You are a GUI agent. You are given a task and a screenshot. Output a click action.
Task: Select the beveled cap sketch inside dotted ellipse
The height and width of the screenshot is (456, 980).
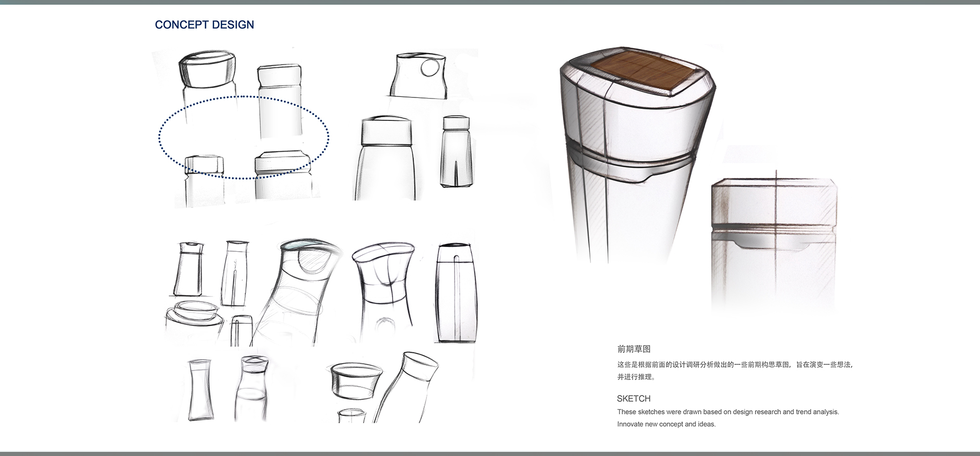click(x=282, y=163)
